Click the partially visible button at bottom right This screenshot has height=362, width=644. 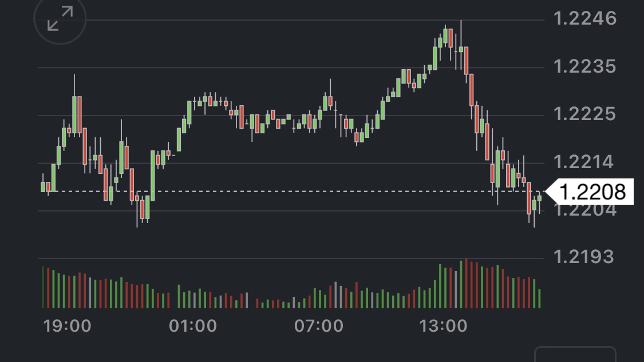click(574, 355)
